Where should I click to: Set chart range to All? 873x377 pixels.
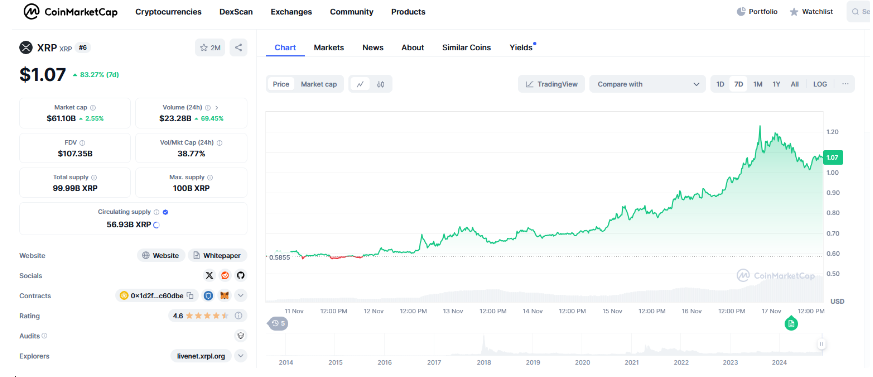[794, 84]
